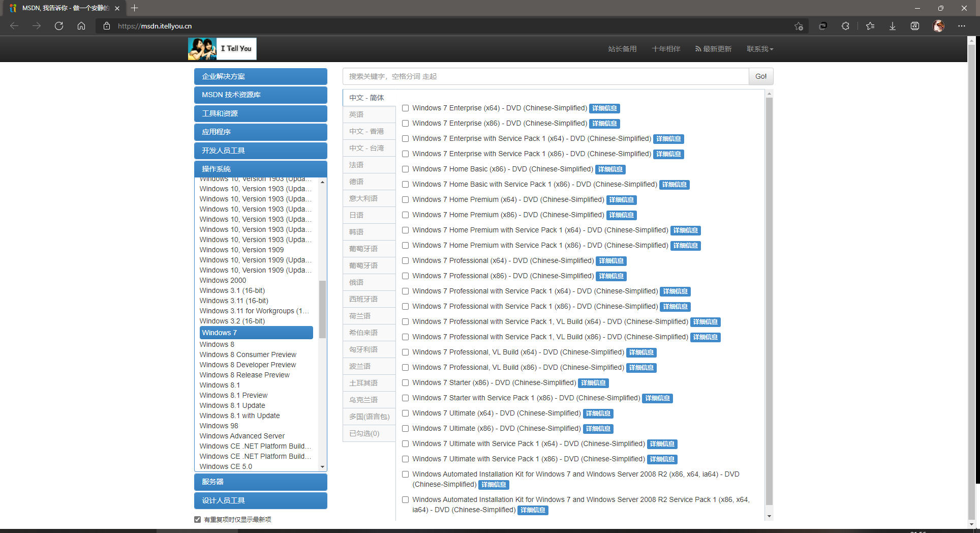Select Windows Advanced Server list item
This screenshot has width=980, height=533.
point(242,436)
